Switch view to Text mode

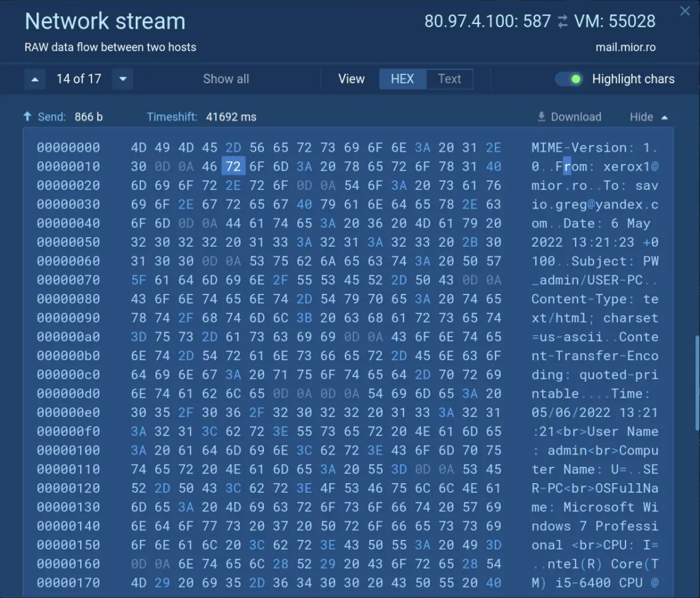[449, 79]
